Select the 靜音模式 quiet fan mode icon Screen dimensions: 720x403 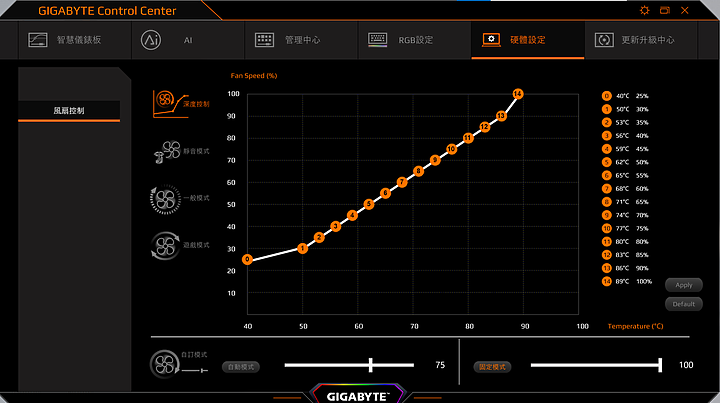click(167, 152)
